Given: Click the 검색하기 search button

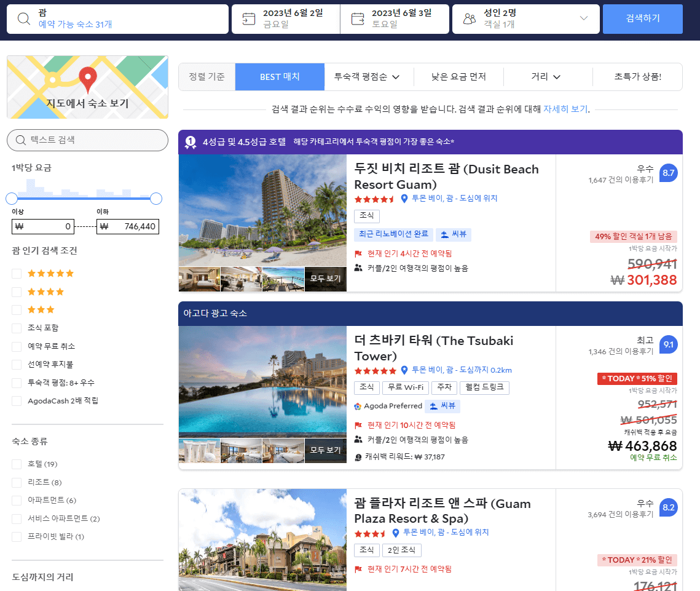Looking at the screenshot, I should pyautogui.click(x=642, y=19).
